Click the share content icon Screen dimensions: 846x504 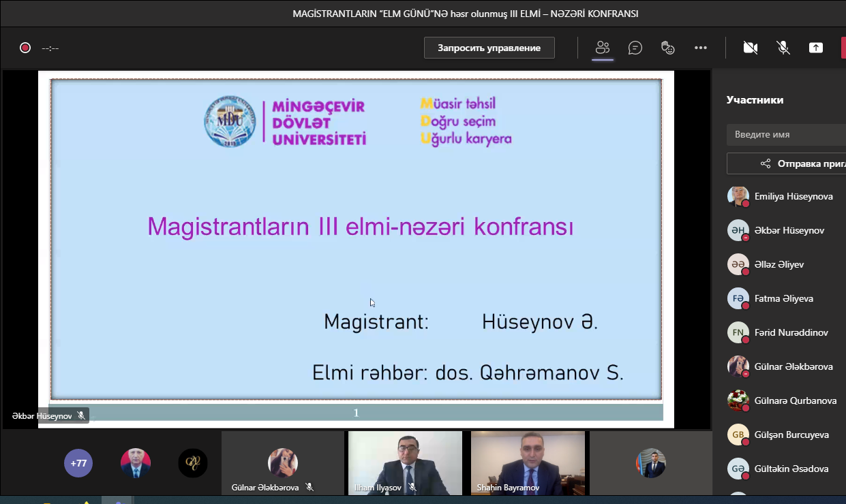tap(815, 48)
